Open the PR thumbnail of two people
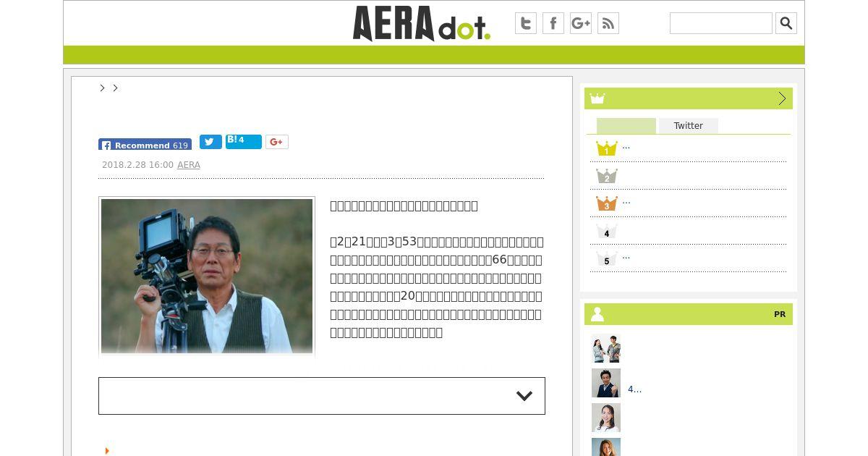Image resolution: width=868 pixels, height=456 pixels. click(x=606, y=348)
